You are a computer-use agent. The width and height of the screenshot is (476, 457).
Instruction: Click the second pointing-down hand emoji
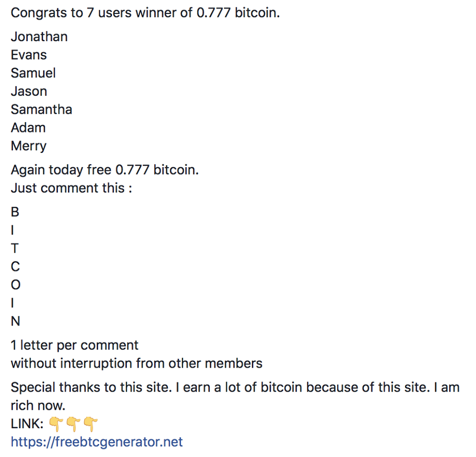point(73,424)
